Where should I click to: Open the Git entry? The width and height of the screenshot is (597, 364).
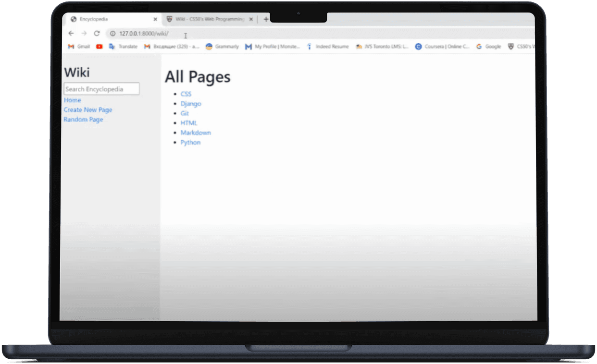[x=185, y=113]
